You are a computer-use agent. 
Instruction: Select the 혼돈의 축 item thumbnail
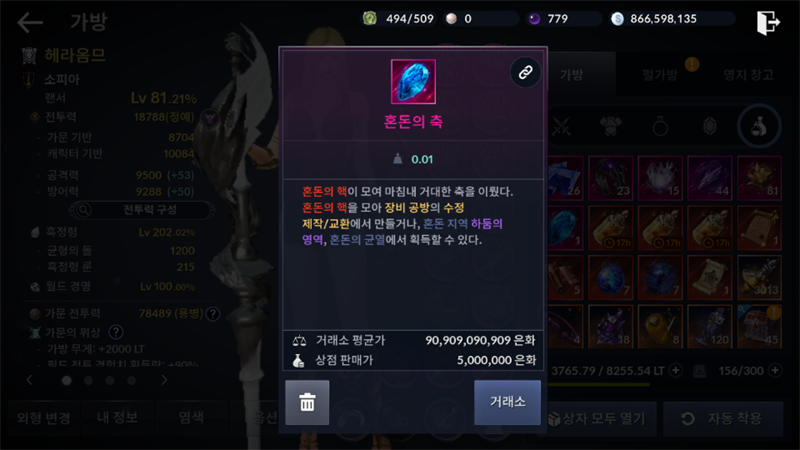413,82
